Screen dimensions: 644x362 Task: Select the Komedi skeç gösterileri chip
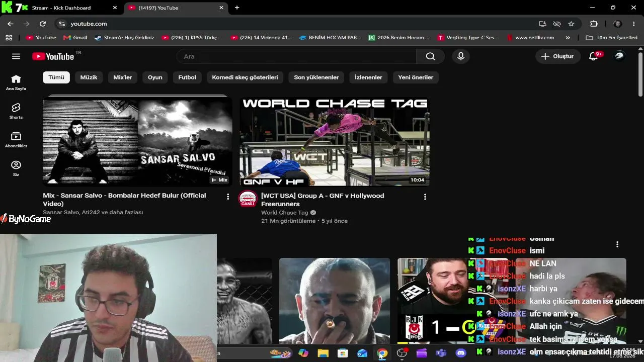click(245, 77)
